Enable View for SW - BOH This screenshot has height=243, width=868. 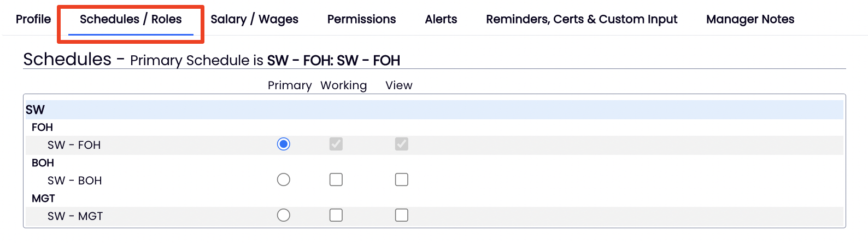click(402, 180)
